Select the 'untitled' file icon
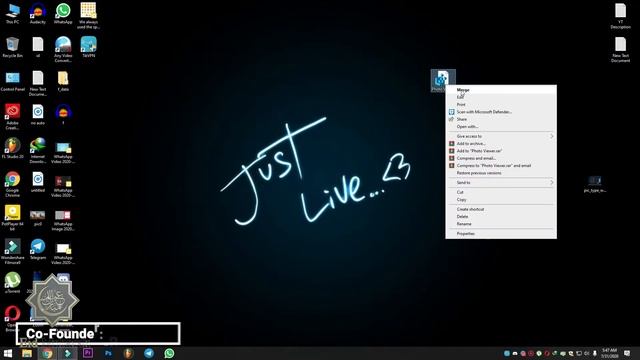The image size is (640, 360). point(38,182)
